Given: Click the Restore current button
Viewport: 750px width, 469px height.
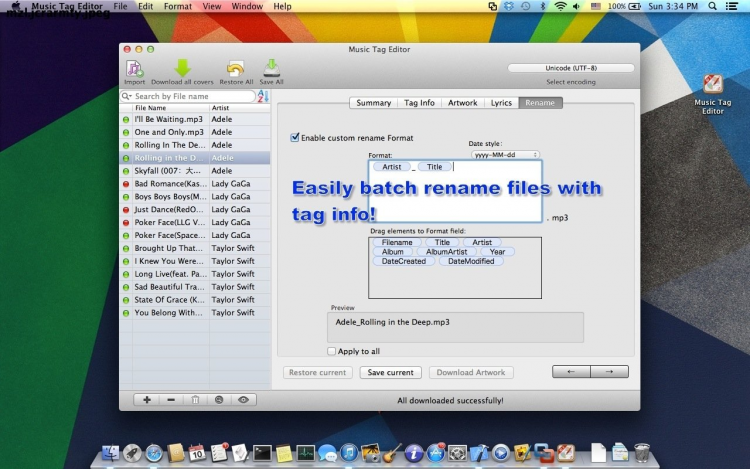Looking at the screenshot, I should 318,372.
